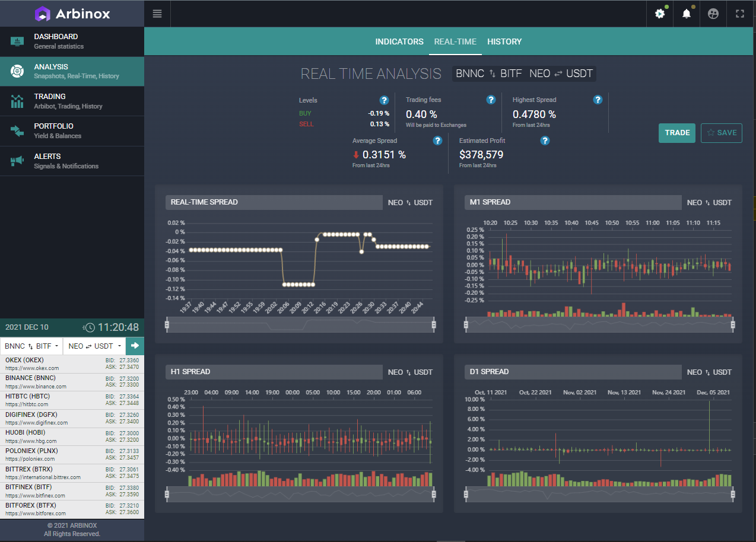Click the TRADE button
Viewport: 756px width, 542px height.
coord(677,133)
